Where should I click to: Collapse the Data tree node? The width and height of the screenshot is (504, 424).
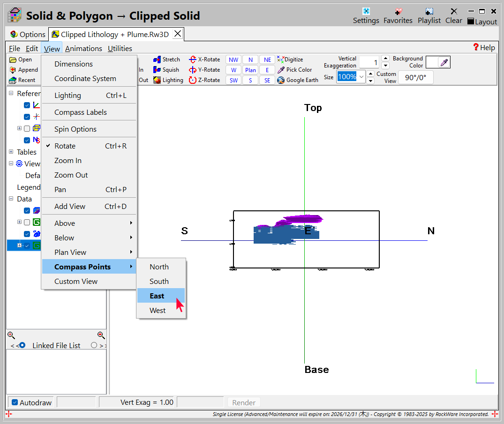coord(11,199)
